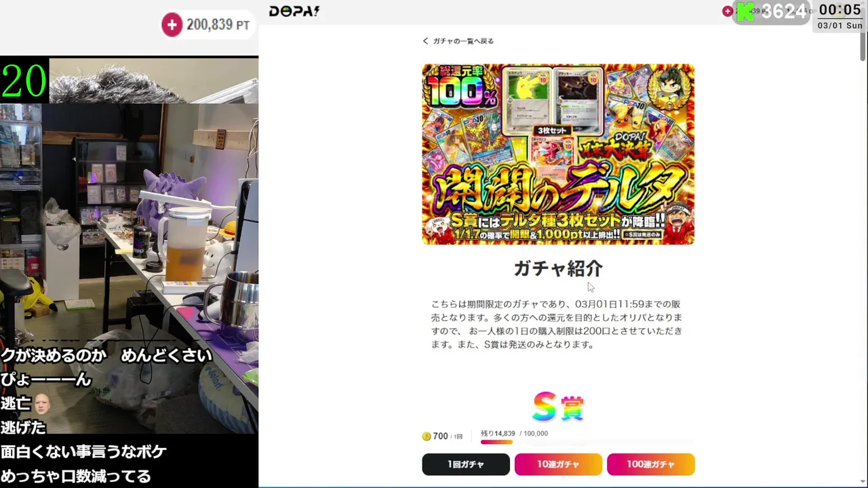Screen dimensions: 868x488
Task: Click the 200,839 PT balance text
Action: coord(218,25)
